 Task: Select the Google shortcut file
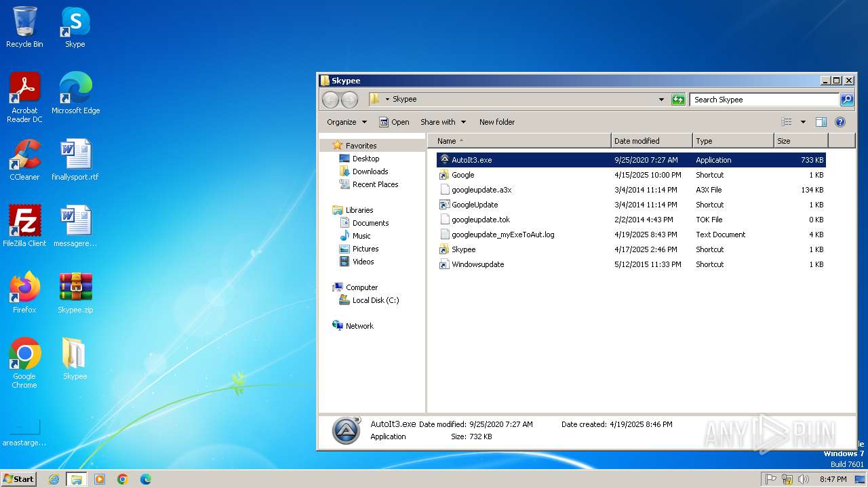point(631,175)
